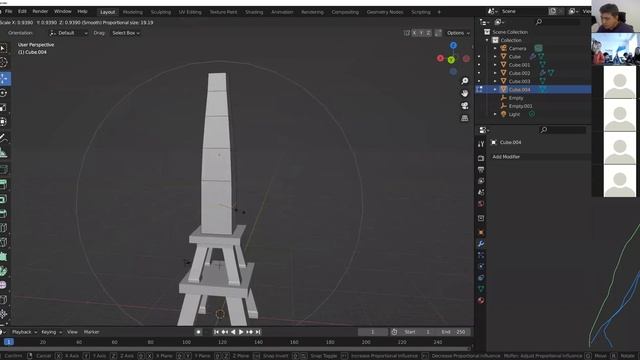The width and height of the screenshot is (640, 360).
Task: Click the Light object icon in outliner
Action: click(x=504, y=114)
